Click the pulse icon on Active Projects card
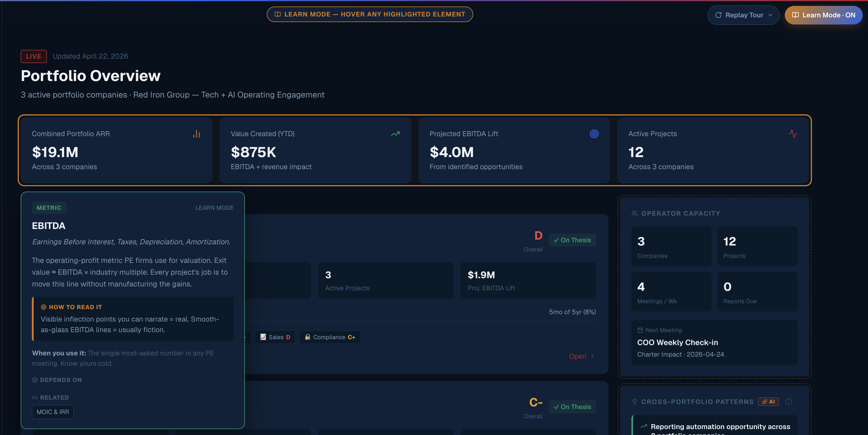 pos(792,134)
